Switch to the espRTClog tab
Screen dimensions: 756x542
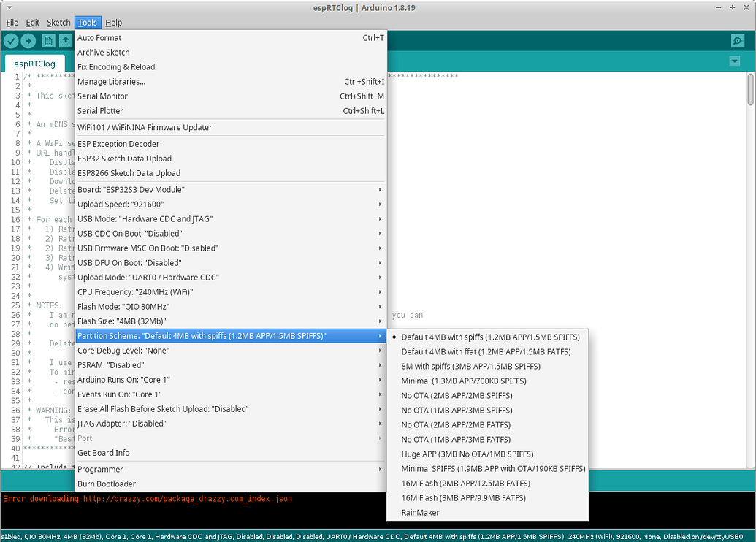(35, 64)
